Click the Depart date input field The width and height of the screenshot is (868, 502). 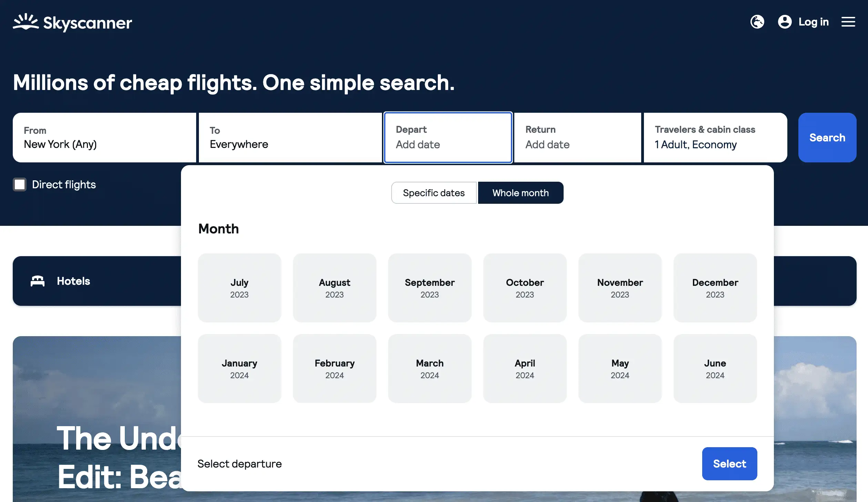(448, 138)
